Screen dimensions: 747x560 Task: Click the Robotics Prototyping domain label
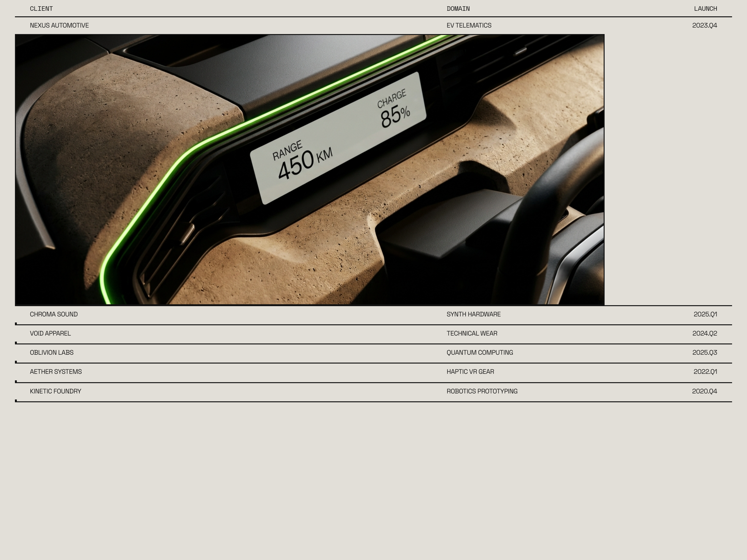coord(482,391)
